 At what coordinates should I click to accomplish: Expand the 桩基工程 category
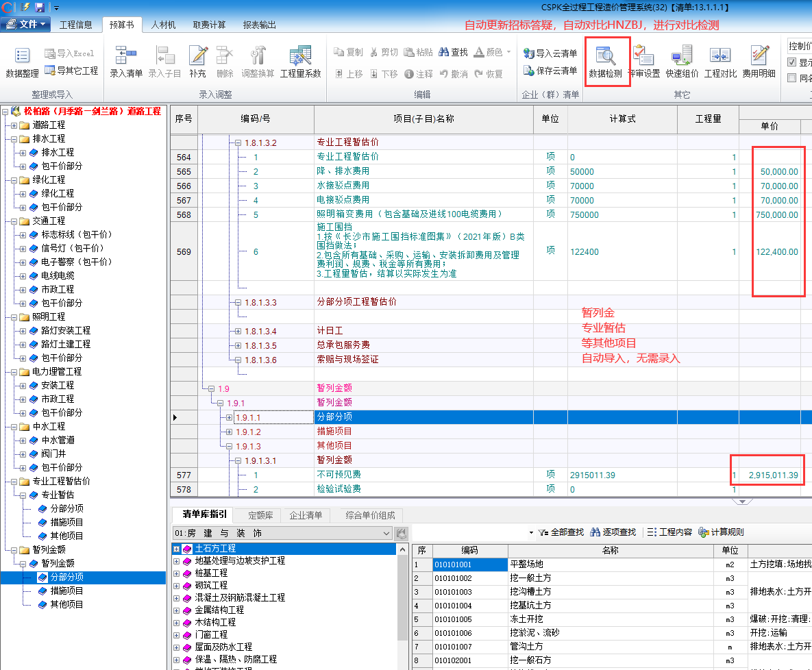177,573
